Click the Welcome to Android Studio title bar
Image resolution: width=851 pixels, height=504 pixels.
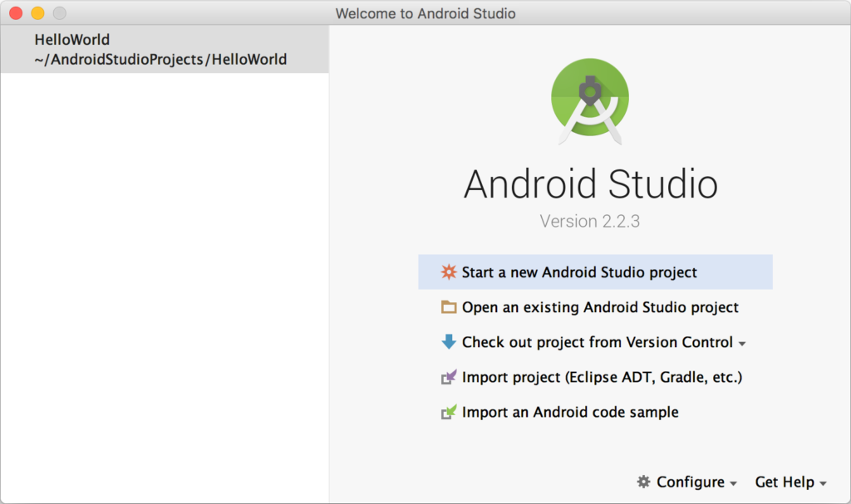tap(425, 13)
